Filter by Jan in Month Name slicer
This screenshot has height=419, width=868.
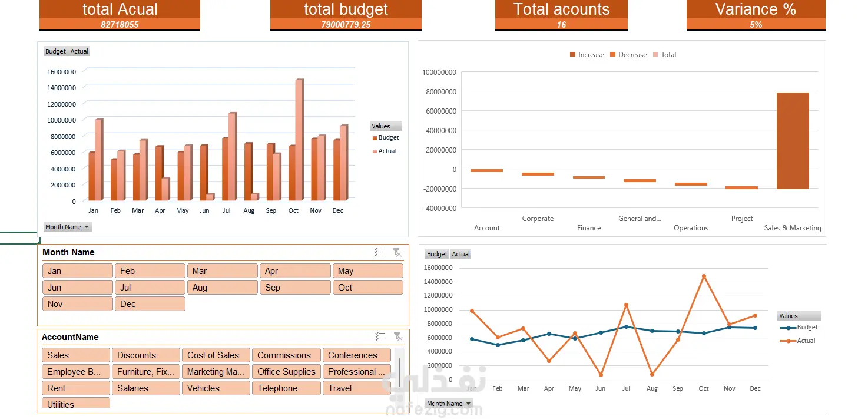coord(78,271)
